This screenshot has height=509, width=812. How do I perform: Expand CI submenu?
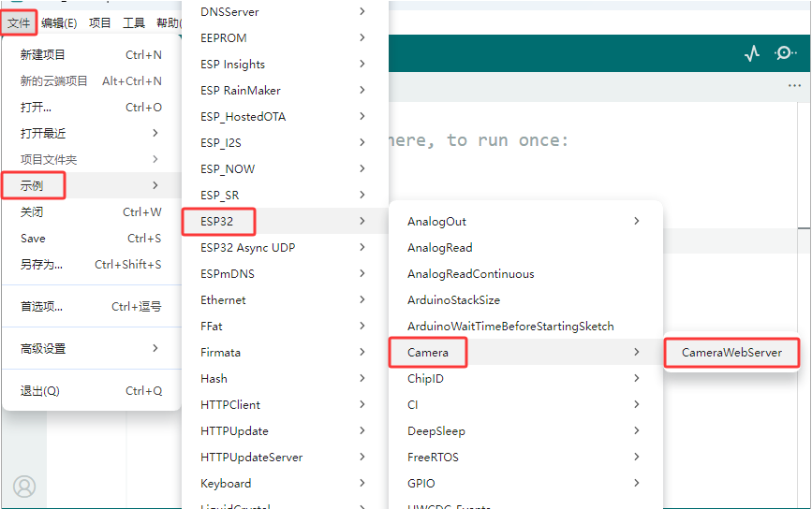[525, 404]
